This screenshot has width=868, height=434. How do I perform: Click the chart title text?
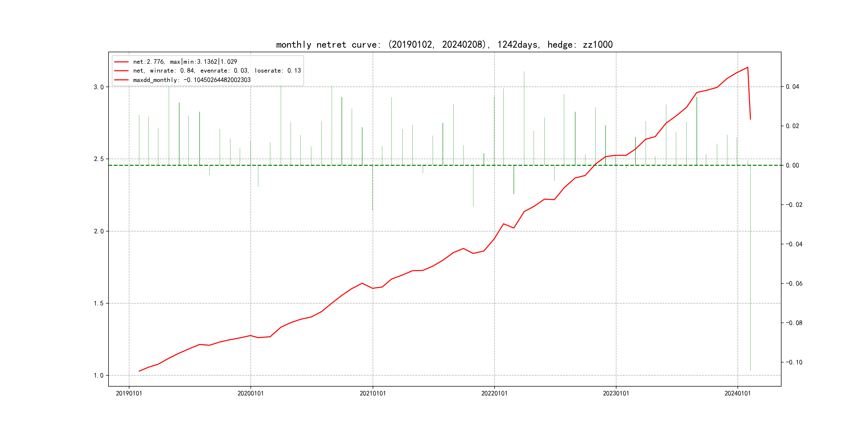tap(444, 44)
